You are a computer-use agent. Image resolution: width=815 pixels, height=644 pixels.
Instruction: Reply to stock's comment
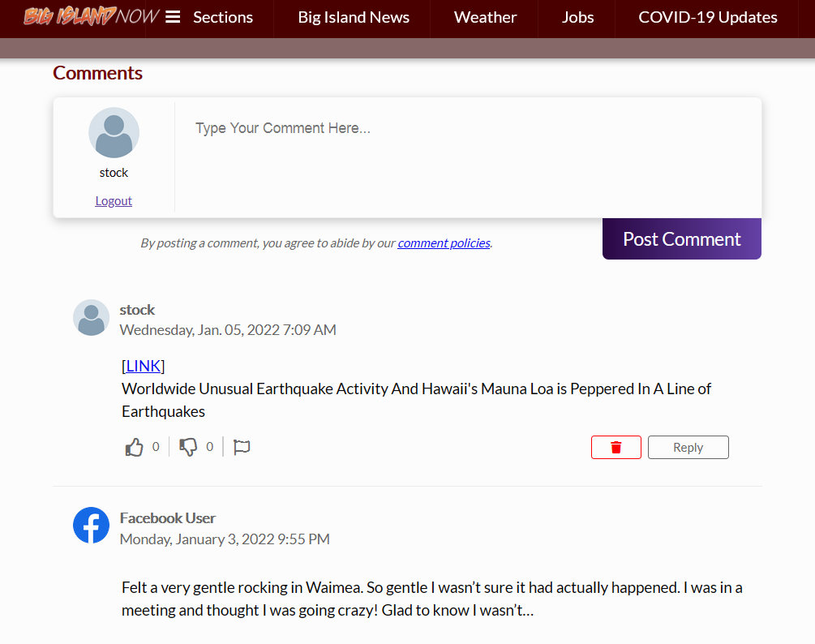click(x=688, y=448)
